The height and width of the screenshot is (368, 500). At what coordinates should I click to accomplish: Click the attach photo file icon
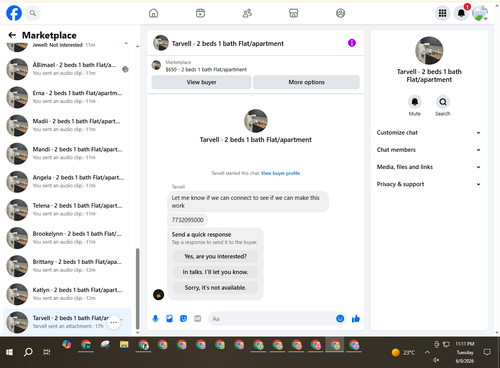tap(169, 319)
